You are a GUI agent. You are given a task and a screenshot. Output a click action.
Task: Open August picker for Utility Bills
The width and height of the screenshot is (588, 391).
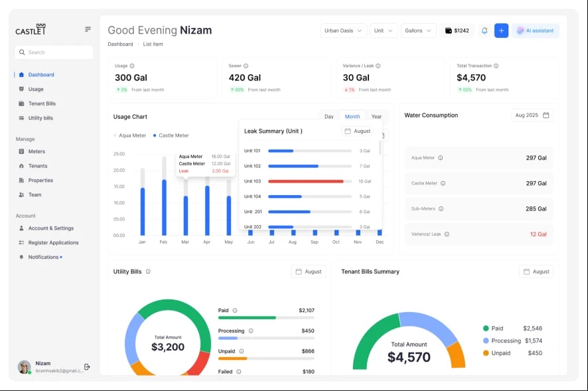coord(308,272)
